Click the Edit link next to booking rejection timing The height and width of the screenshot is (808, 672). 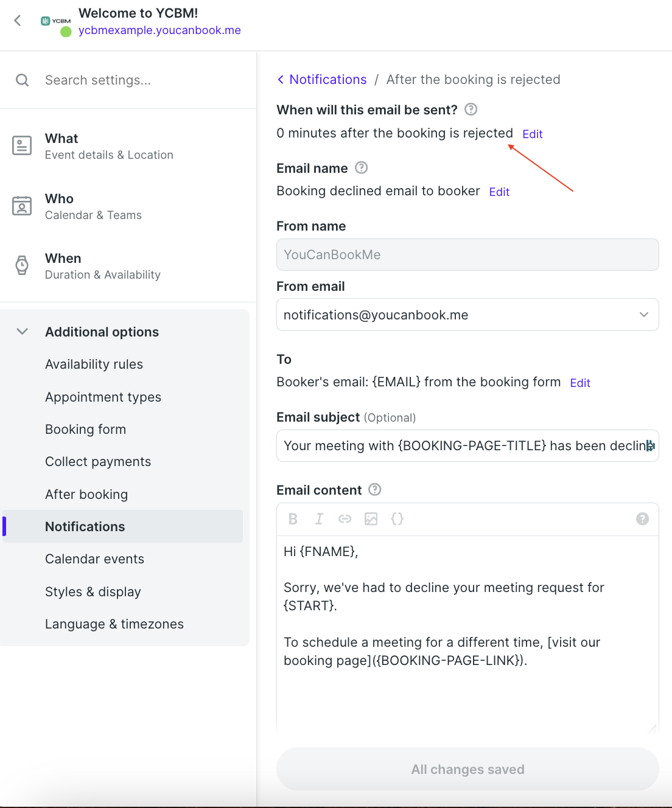point(532,133)
